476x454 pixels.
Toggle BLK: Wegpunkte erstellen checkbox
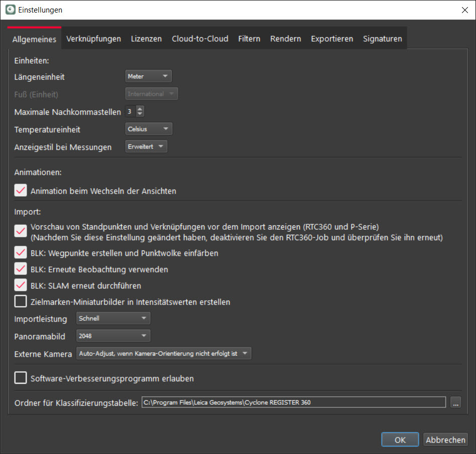pos(21,252)
